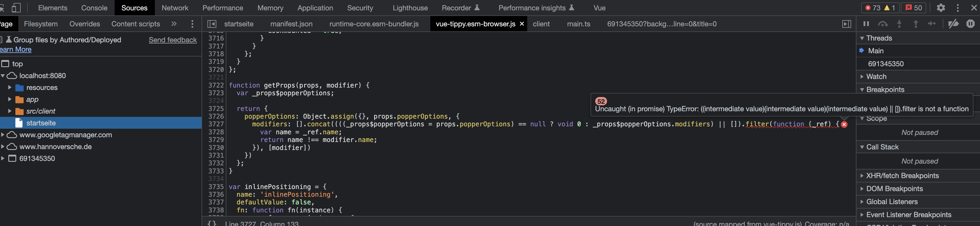The width and height of the screenshot is (980, 226).
Task: Open the DevTools three-dot customize menu
Action: (958, 8)
